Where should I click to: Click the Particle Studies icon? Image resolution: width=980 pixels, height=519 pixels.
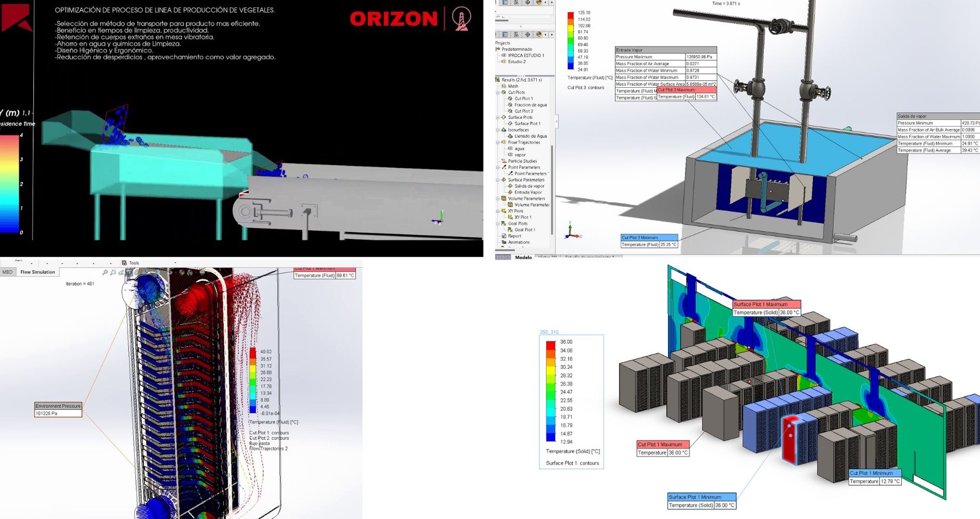(x=504, y=161)
